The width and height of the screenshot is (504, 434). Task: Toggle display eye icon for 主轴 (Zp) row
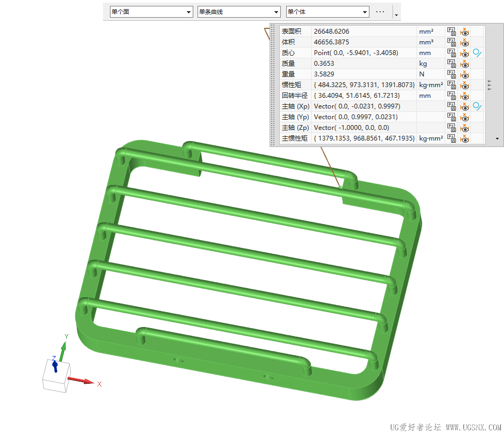(x=464, y=128)
